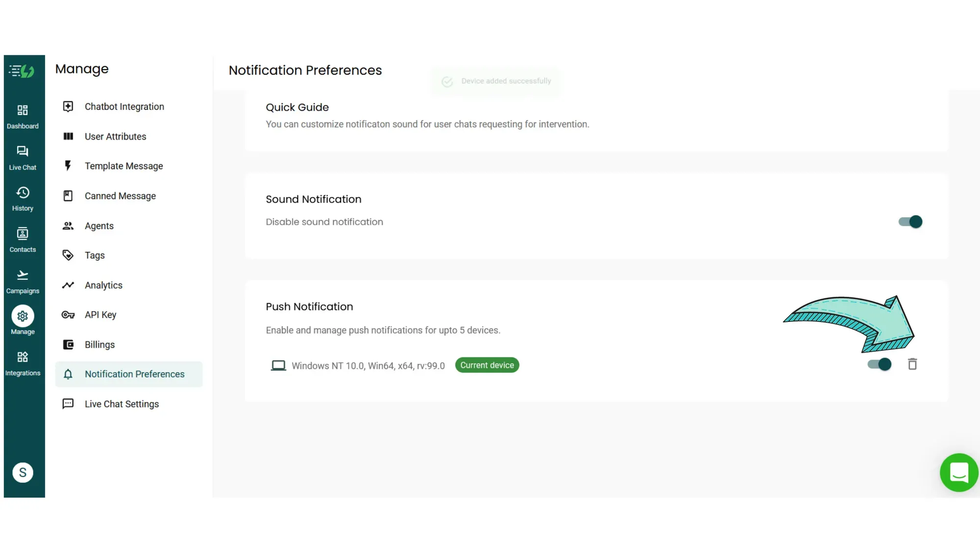
Task: Delete the Windows NT device with trash icon
Action: click(x=912, y=364)
